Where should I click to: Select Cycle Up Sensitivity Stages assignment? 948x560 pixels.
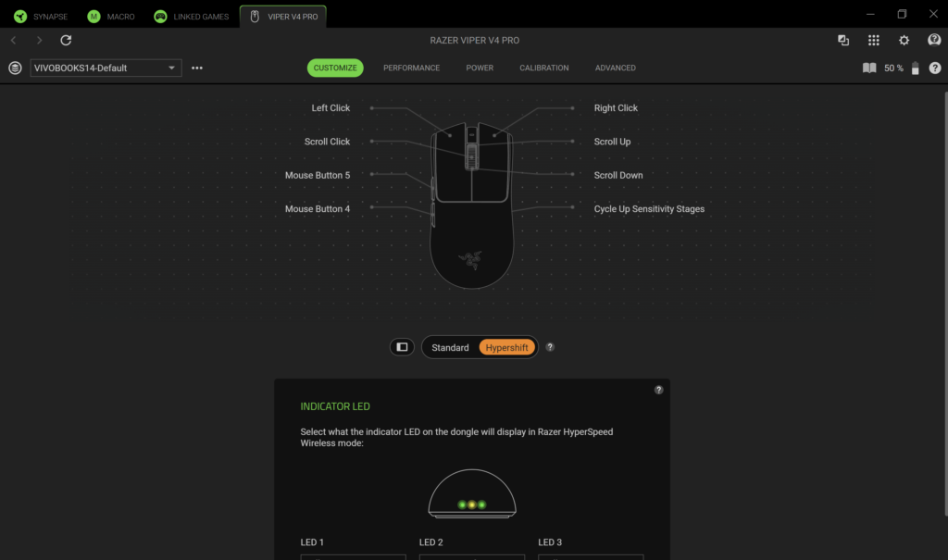coord(649,208)
